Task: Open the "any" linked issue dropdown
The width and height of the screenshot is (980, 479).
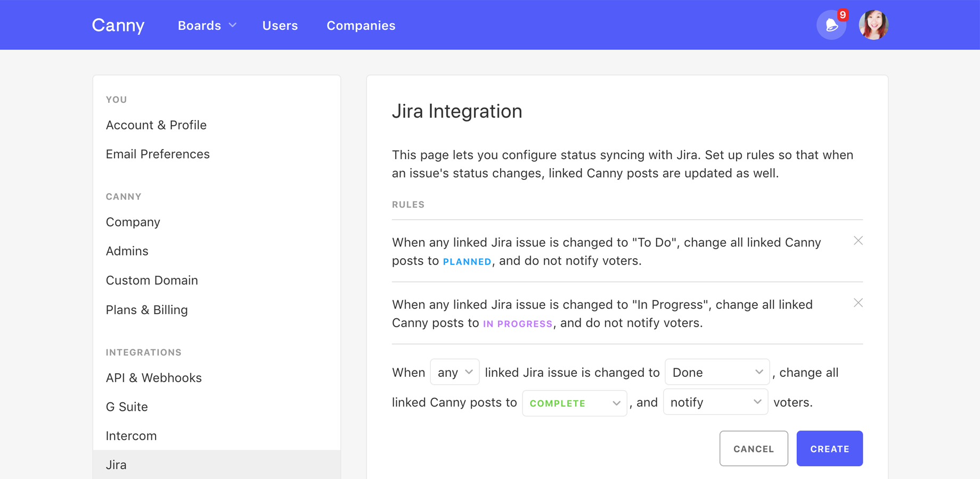Action: coord(455,372)
